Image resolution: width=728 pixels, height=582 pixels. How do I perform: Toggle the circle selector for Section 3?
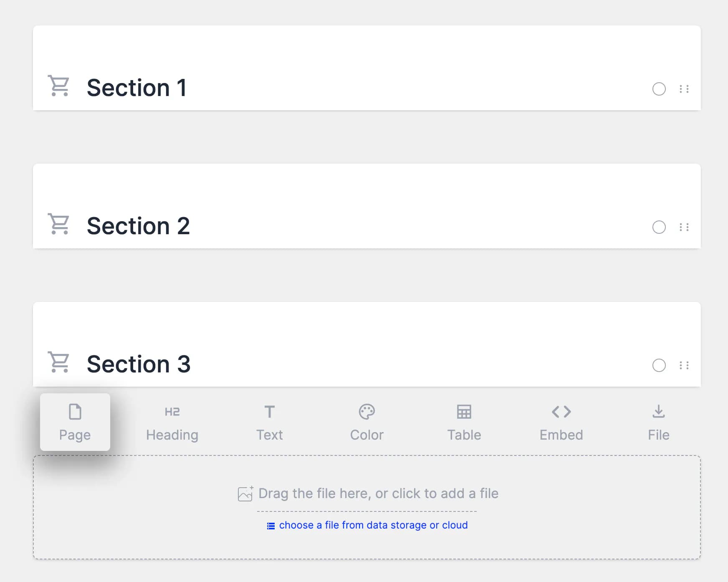tap(659, 365)
